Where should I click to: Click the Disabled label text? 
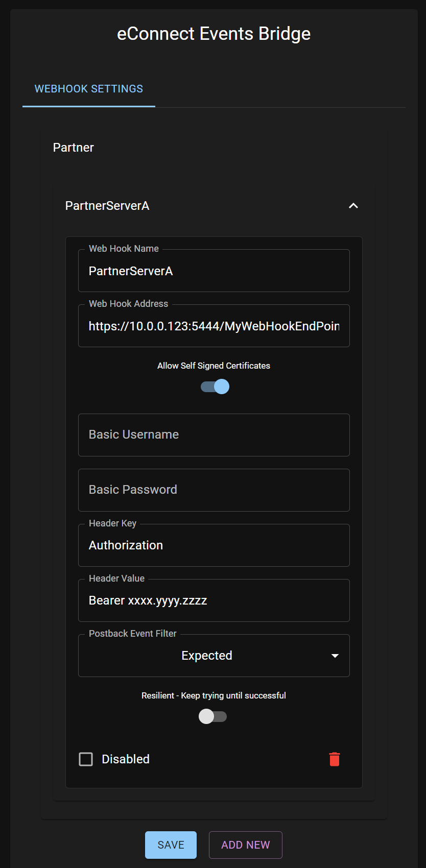click(x=126, y=759)
